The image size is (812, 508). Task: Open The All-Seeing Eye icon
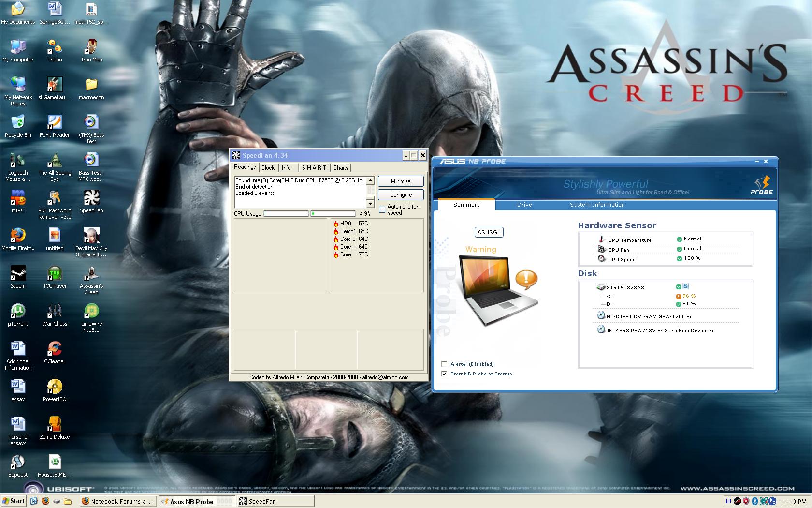coord(55,167)
